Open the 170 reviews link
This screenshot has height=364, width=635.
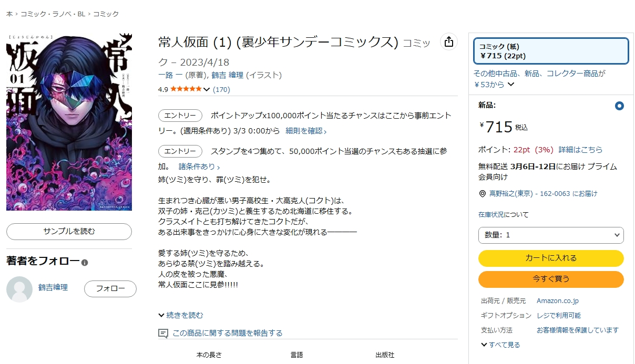tap(221, 89)
